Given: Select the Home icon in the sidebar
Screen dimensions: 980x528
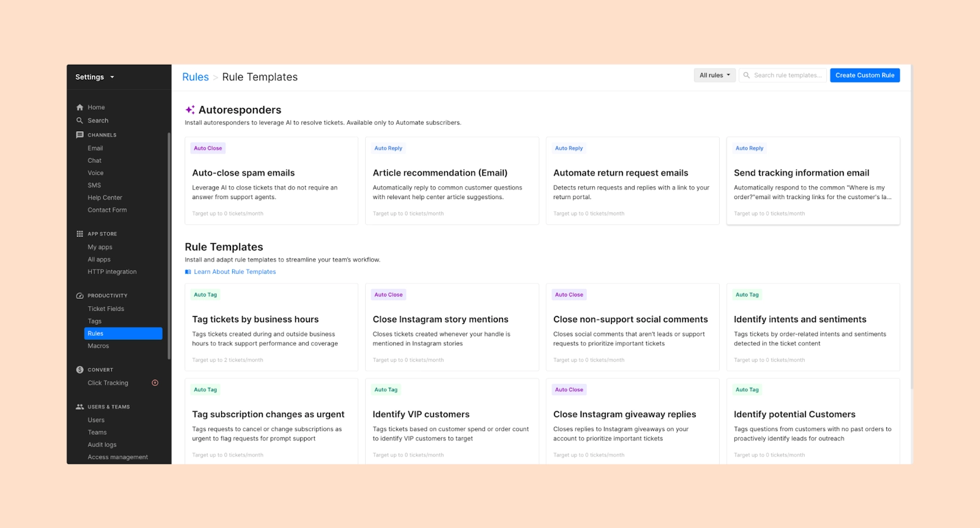Looking at the screenshot, I should click(80, 107).
